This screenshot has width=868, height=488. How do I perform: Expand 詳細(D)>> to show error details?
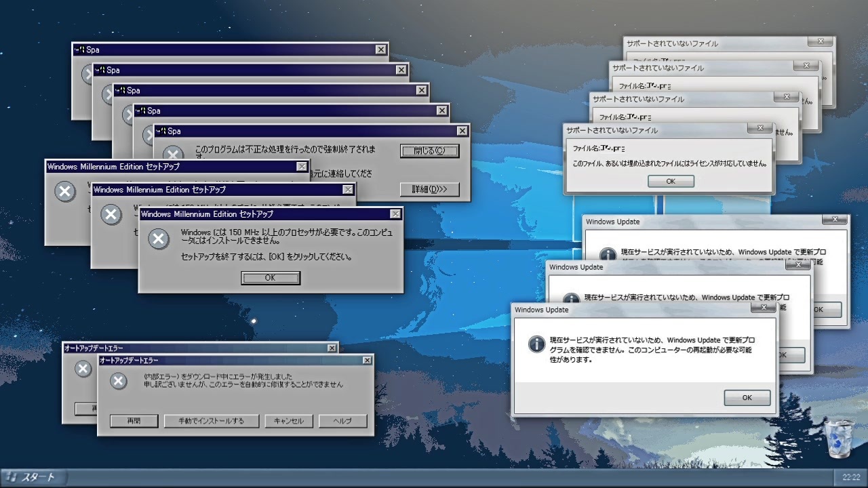(x=429, y=189)
